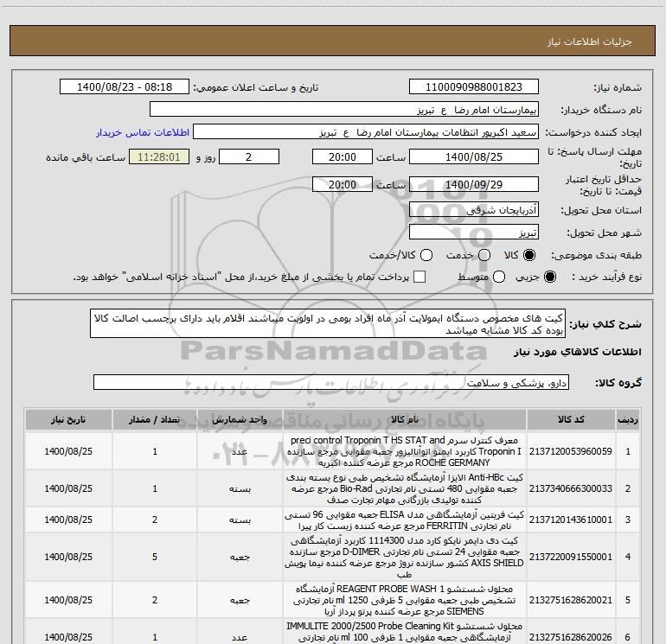The width and height of the screenshot is (666, 644).
Task: Click the announcement date field 1400/08/23 - 08:18
Action: [x=125, y=87]
